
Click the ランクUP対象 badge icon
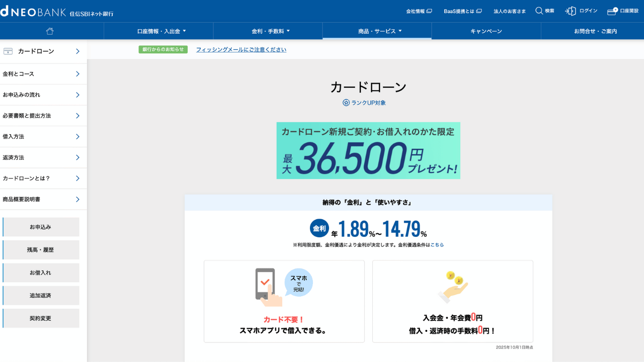coord(345,103)
